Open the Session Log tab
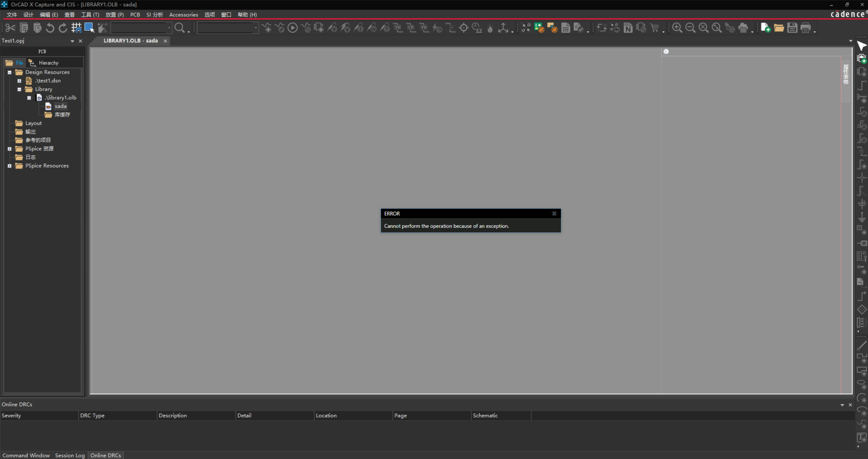Screen dimensions: 868x459 [x=70, y=455]
